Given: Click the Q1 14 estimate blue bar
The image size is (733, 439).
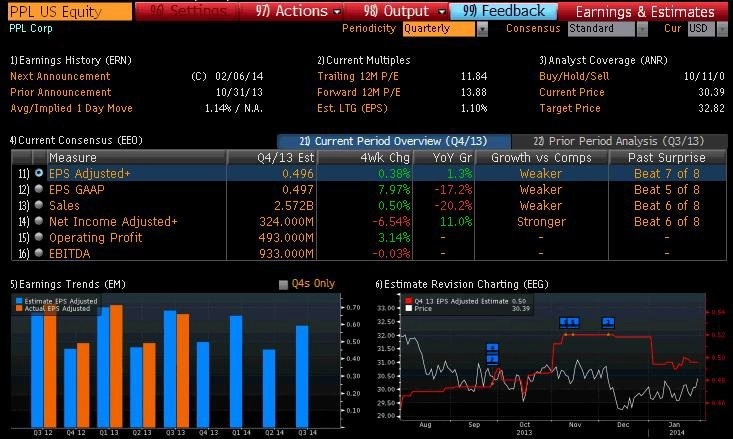Looking at the screenshot, I should point(236,371).
